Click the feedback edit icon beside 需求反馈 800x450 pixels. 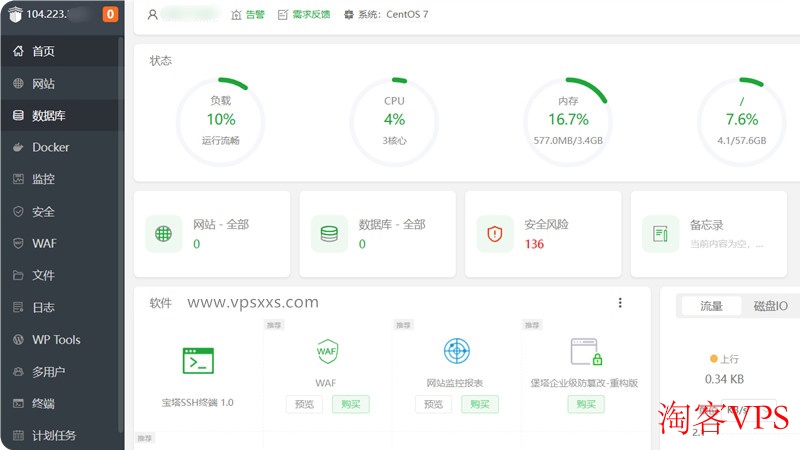(283, 15)
